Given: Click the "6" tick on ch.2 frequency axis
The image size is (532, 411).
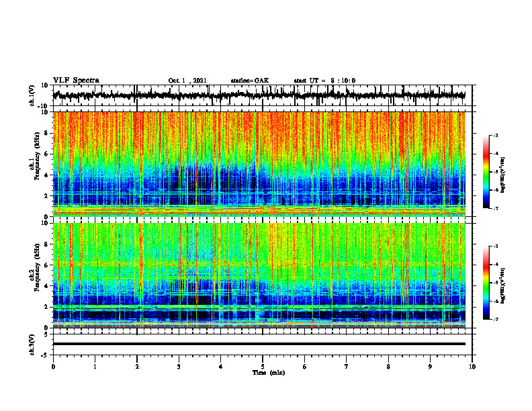Looking at the screenshot, I should pyautogui.click(x=48, y=265).
